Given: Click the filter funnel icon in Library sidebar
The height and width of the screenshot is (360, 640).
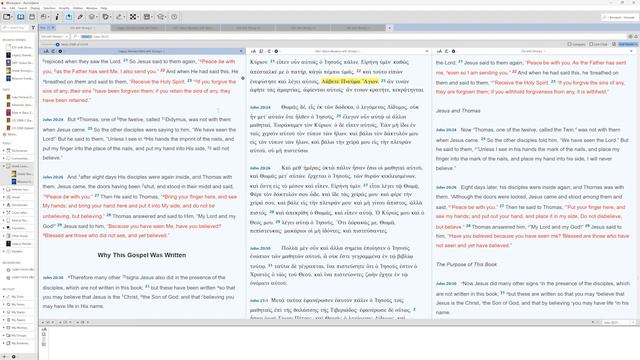Looking at the screenshot, I should point(33,28).
